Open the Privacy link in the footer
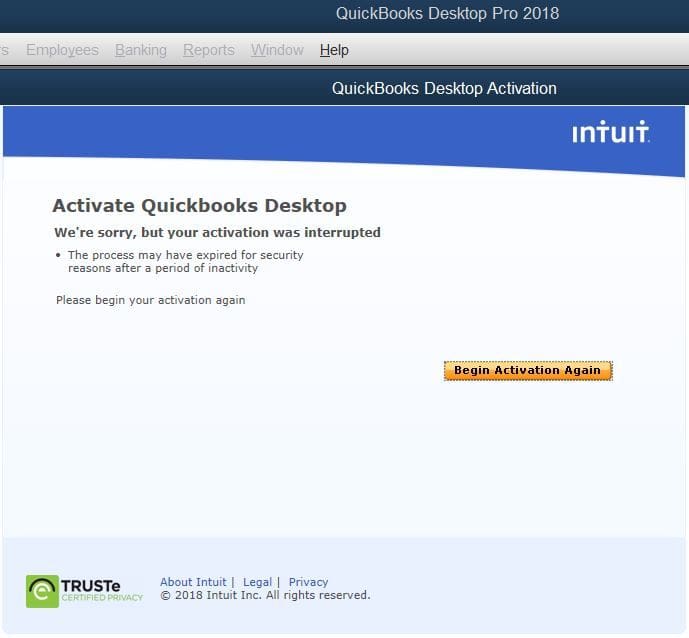689x638 pixels. click(x=308, y=582)
